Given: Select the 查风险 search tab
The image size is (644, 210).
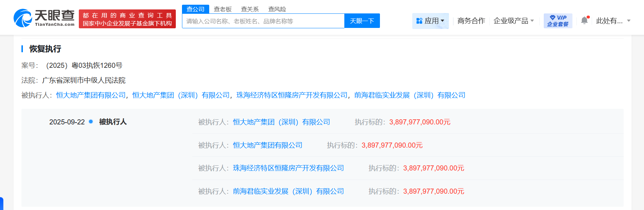Looking at the screenshot, I should point(277,9).
